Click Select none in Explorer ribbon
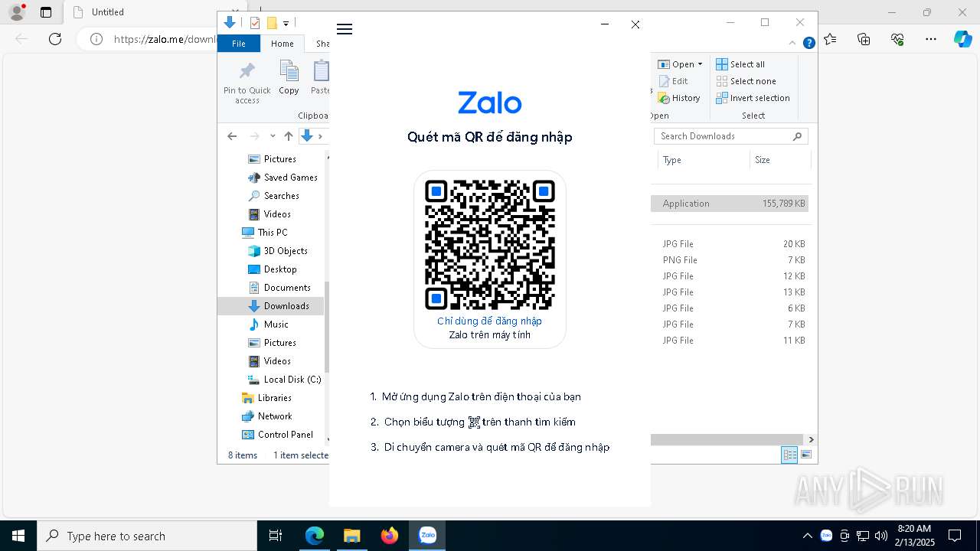The height and width of the screenshot is (551, 980). [746, 81]
